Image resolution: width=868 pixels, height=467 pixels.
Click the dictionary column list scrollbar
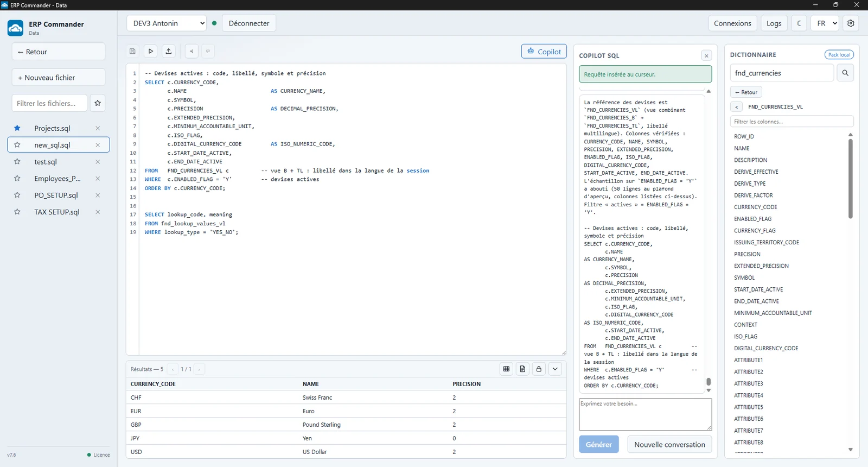point(850,179)
